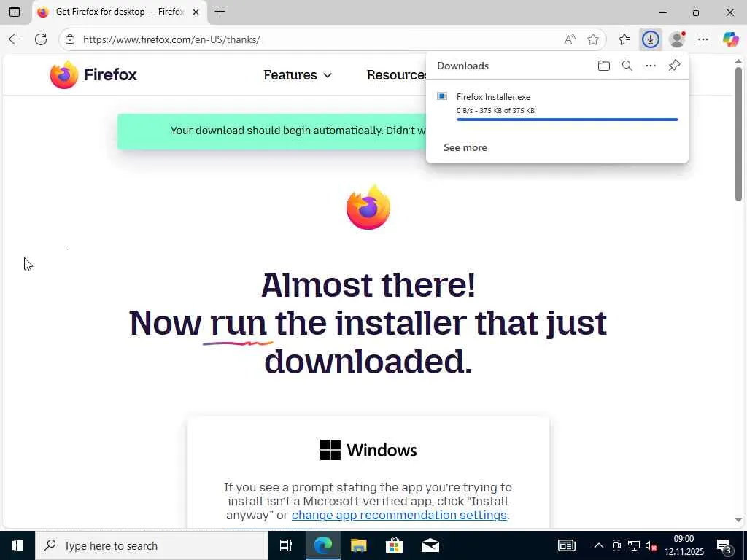Select the Get Firefox for desktop tab

pyautogui.click(x=119, y=12)
